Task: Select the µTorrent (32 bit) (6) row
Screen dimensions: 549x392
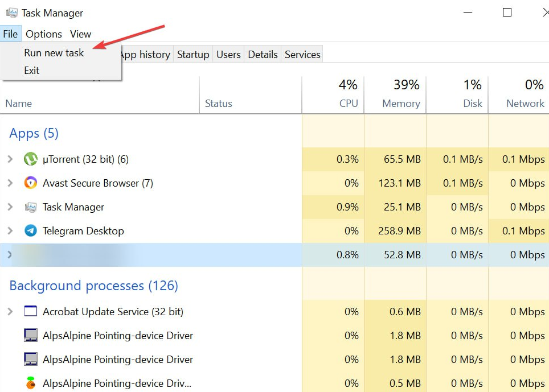Action: 274,159
